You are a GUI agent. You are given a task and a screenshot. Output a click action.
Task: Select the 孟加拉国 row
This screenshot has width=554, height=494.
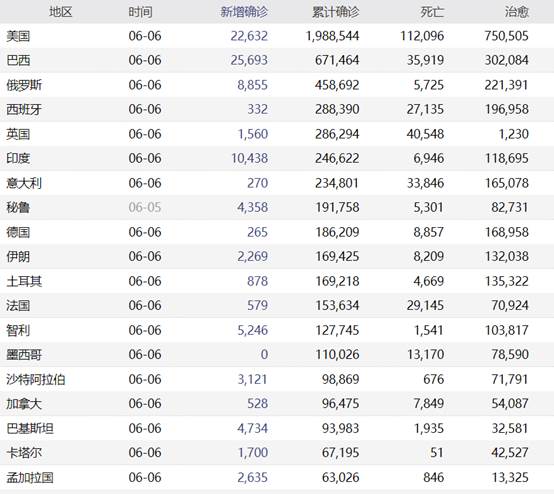(277, 477)
